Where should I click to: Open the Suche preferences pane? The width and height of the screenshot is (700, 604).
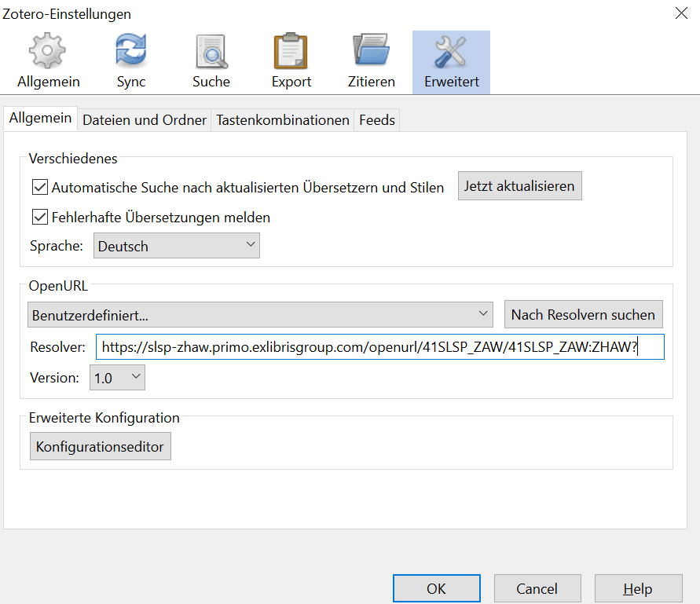tap(211, 61)
